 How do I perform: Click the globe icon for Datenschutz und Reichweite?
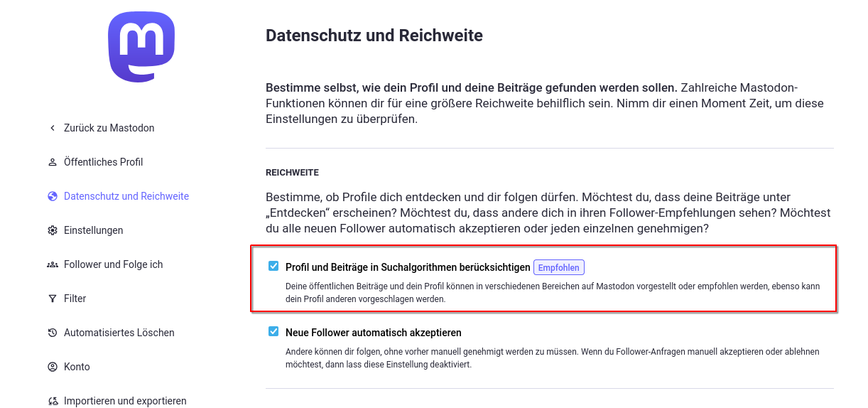point(52,196)
